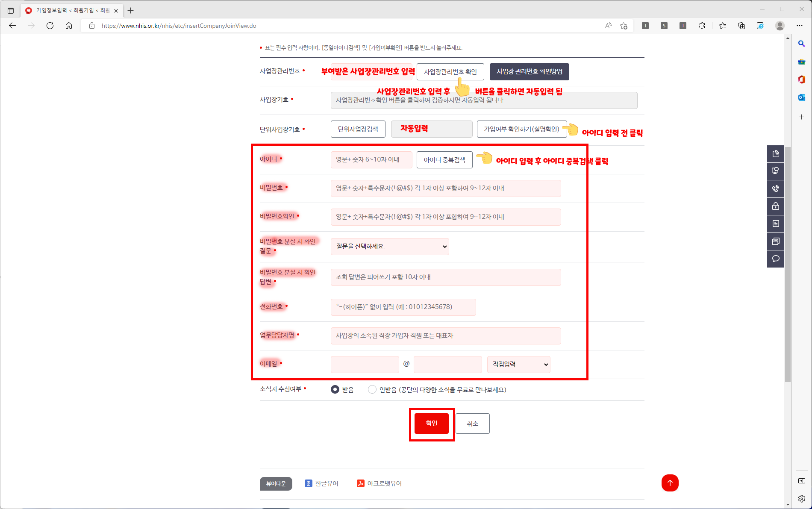Image resolution: width=812 pixels, height=509 pixels.
Task: Click the stacked windows icon in quick menu
Action: (776, 241)
